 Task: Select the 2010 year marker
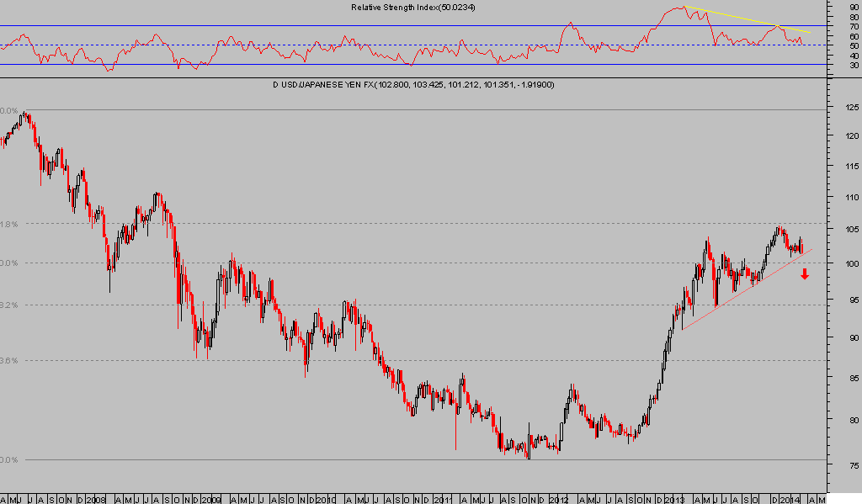click(x=326, y=498)
